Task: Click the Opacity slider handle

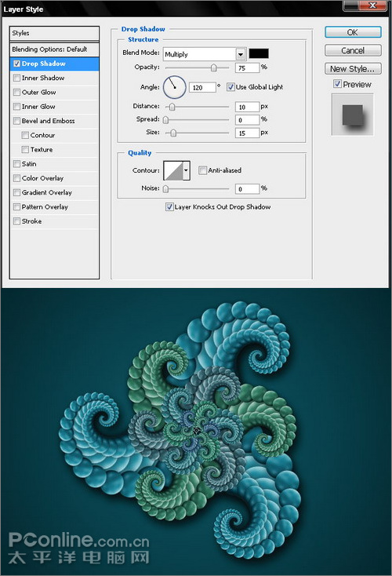Action: point(213,68)
